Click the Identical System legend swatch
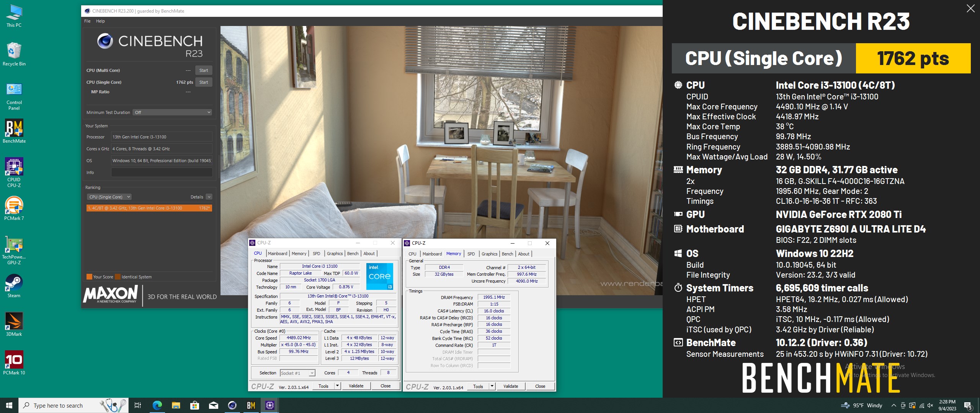The image size is (980, 413). (118, 277)
